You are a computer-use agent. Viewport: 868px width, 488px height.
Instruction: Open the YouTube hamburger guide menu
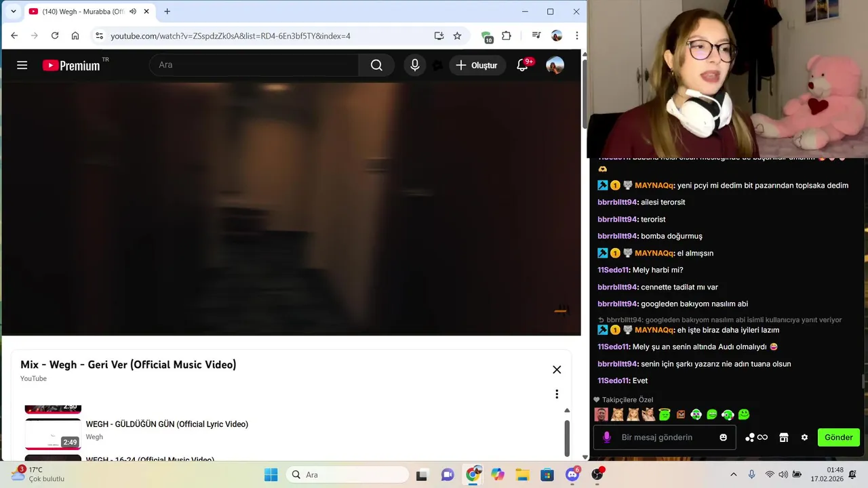click(22, 65)
